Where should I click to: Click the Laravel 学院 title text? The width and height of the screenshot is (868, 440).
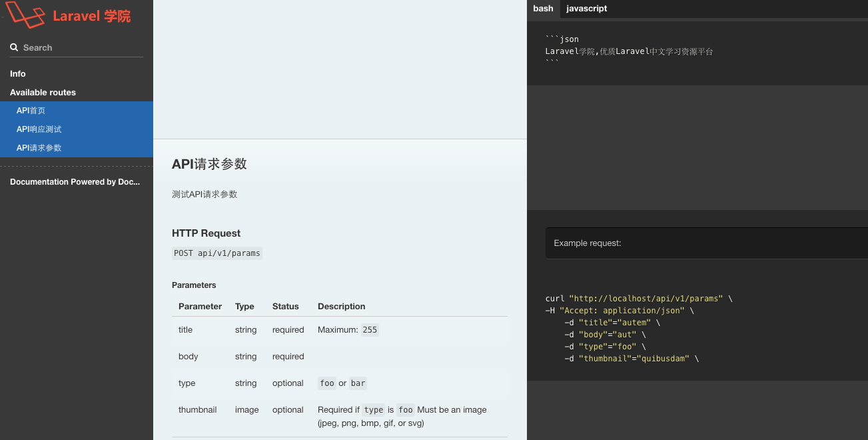click(92, 16)
